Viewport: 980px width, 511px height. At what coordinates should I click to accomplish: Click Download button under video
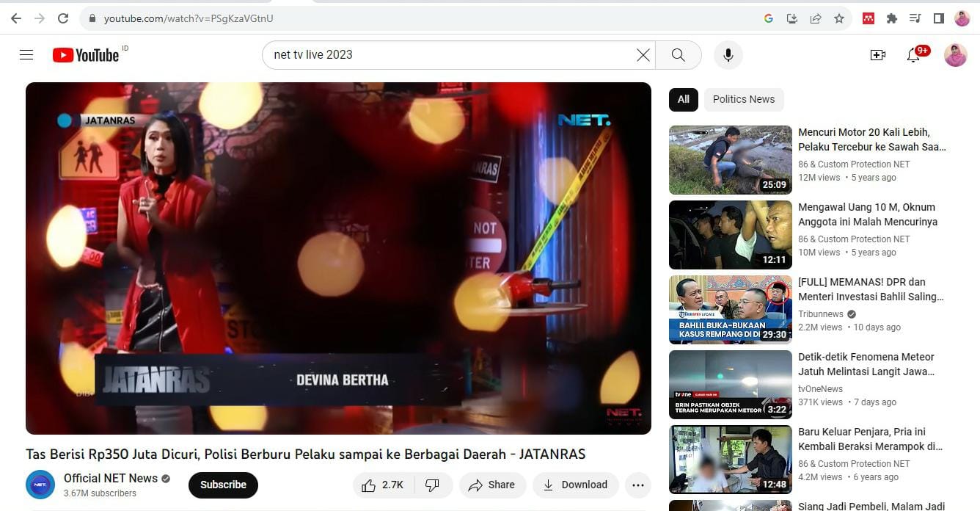tap(576, 485)
